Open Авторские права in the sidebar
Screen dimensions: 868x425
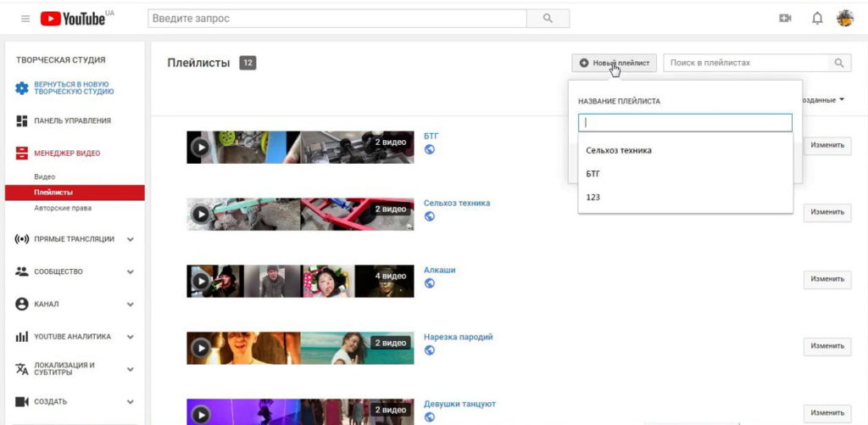tap(63, 208)
